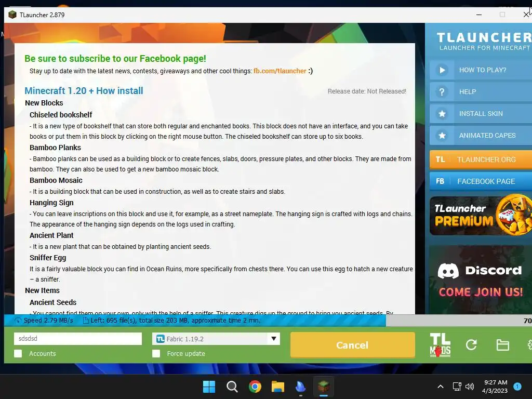
Task: Click the Minecraft block taskbar icon
Action: click(x=323, y=386)
